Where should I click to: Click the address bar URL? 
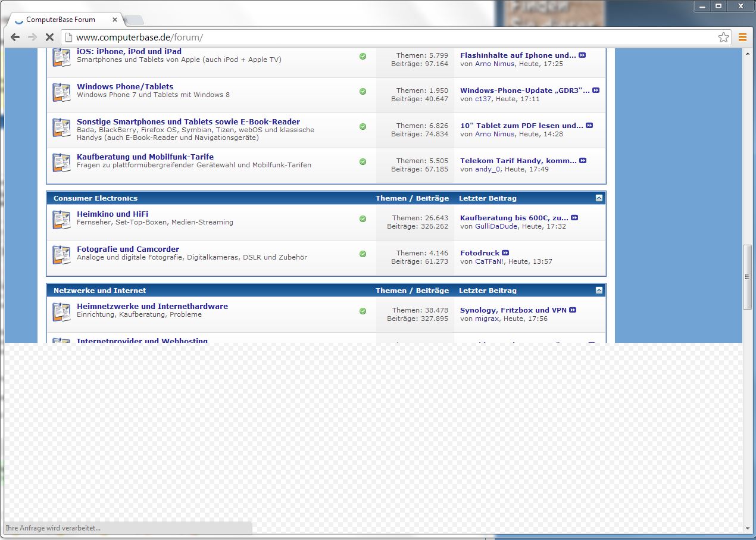pyautogui.click(x=139, y=38)
